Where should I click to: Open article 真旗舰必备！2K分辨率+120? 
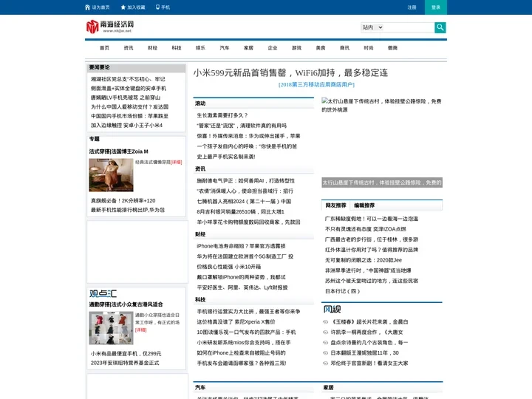tap(123, 200)
